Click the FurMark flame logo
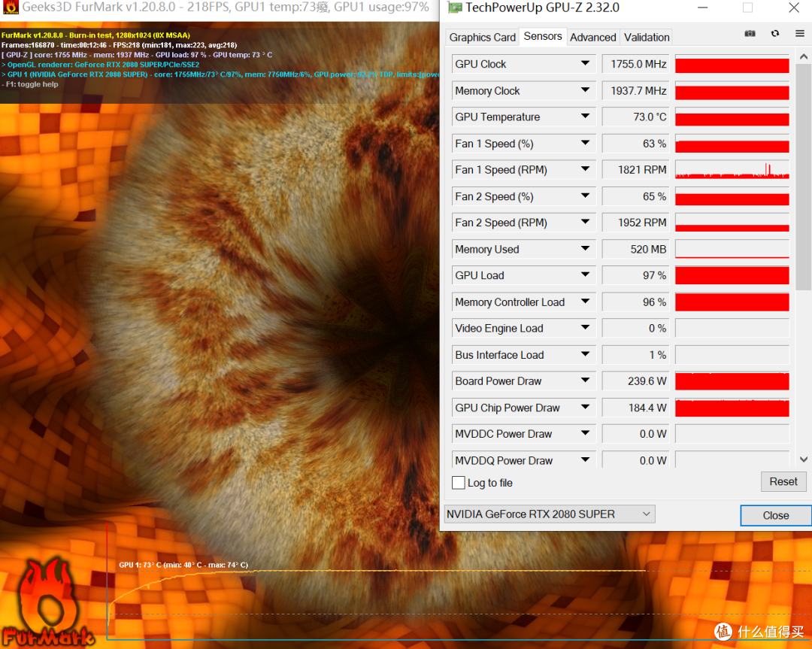 [47, 603]
